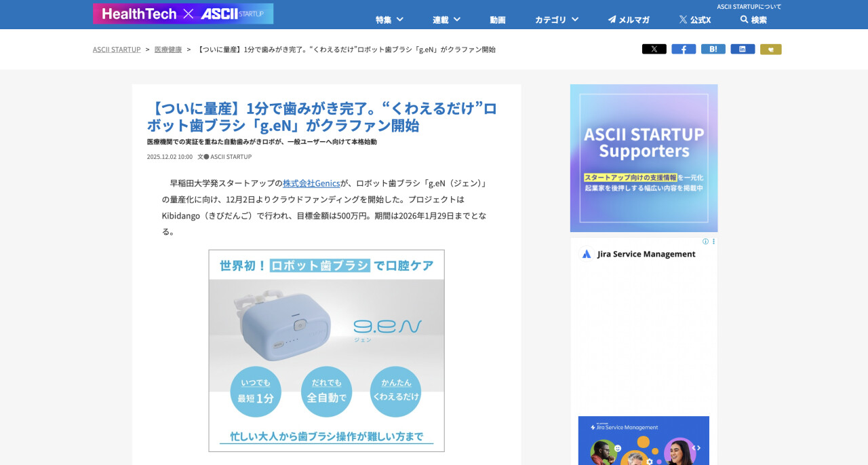The width and height of the screenshot is (868, 465).
Task: Expand the カテゴリ dropdown menu
Action: pos(557,20)
